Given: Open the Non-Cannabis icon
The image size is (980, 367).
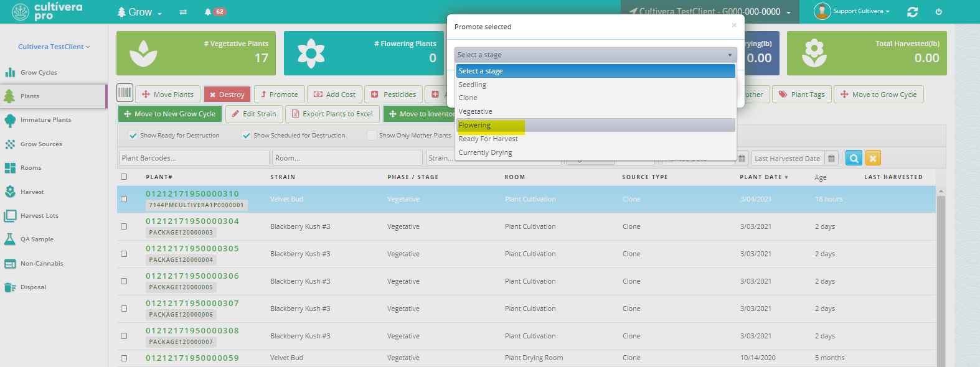Looking at the screenshot, I should pyautogui.click(x=10, y=264).
